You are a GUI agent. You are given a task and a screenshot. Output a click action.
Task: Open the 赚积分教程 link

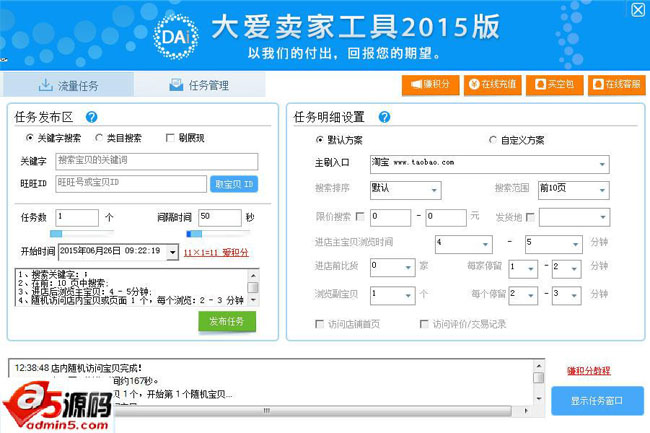pyautogui.click(x=589, y=370)
